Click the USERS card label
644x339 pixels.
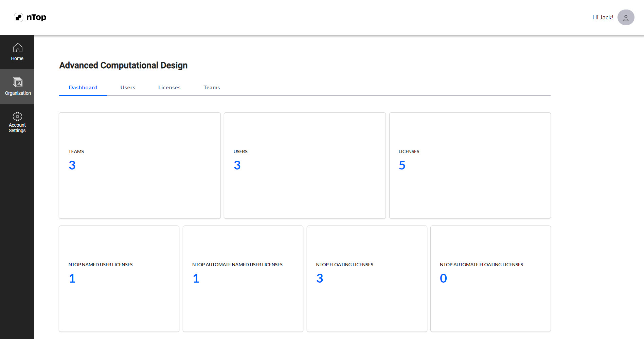coord(240,151)
